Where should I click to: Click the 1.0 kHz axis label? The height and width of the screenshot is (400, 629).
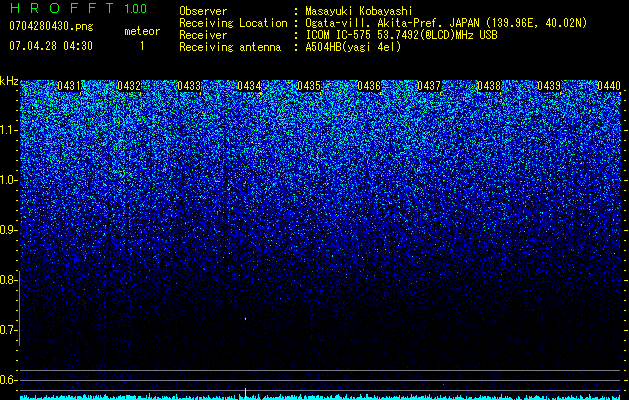point(8,180)
